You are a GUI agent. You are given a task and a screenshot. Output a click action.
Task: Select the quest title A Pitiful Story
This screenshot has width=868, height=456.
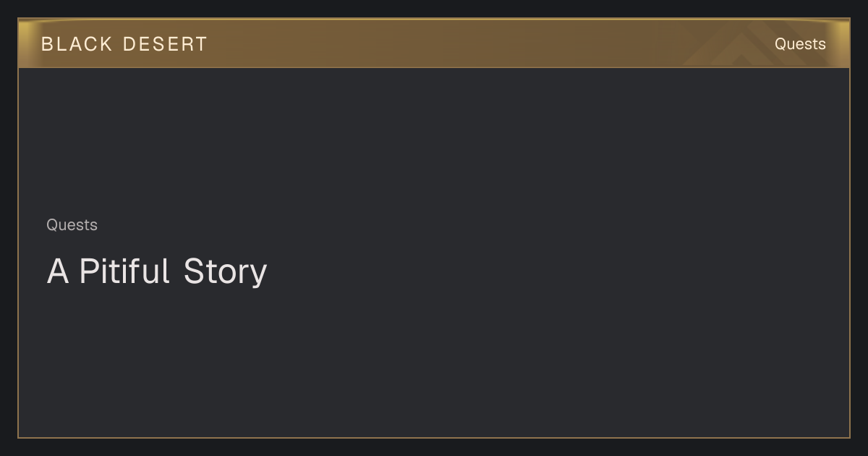pyautogui.click(x=157, y=271)
